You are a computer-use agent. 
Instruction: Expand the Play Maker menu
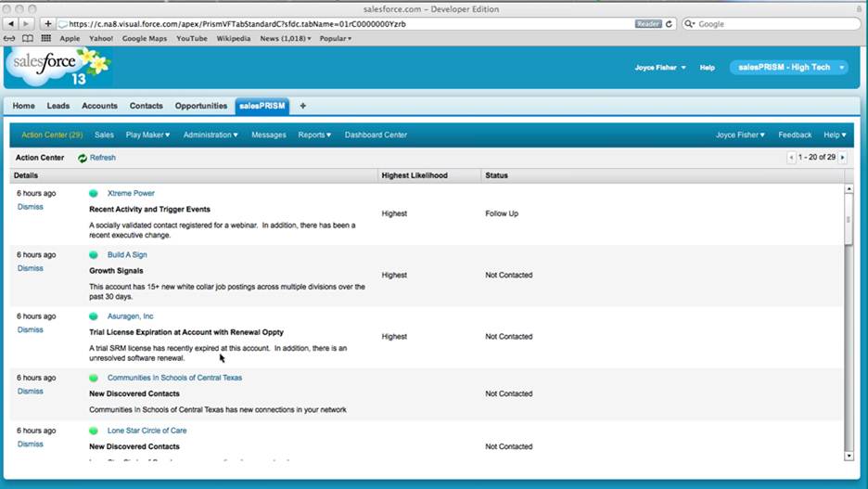point(147,135)
